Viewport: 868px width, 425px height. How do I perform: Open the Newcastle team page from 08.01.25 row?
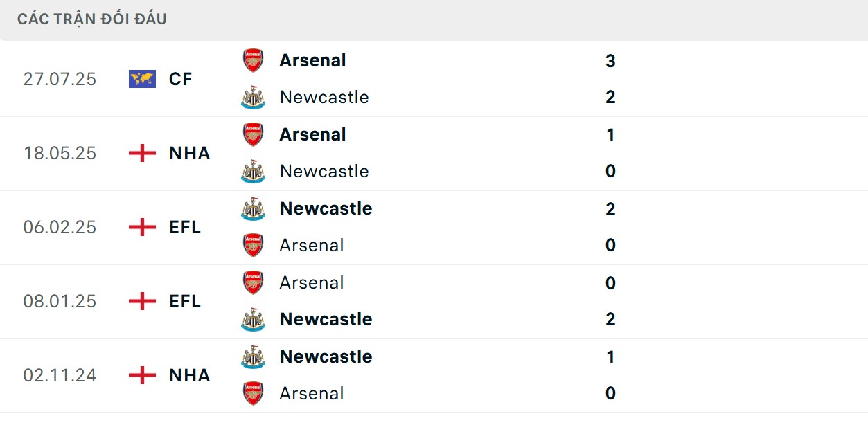point(326,319)
